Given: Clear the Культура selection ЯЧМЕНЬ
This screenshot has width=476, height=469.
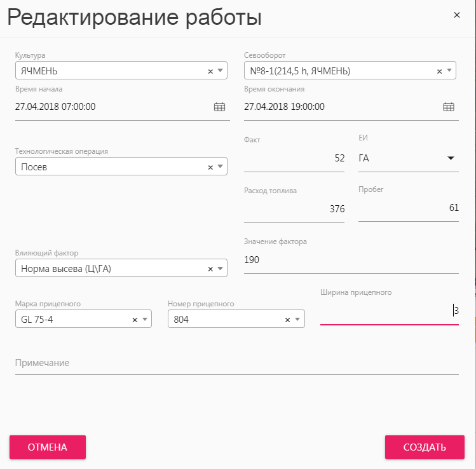Looking at the screenshot, I should pyautogui.click(x=210, y=72).
